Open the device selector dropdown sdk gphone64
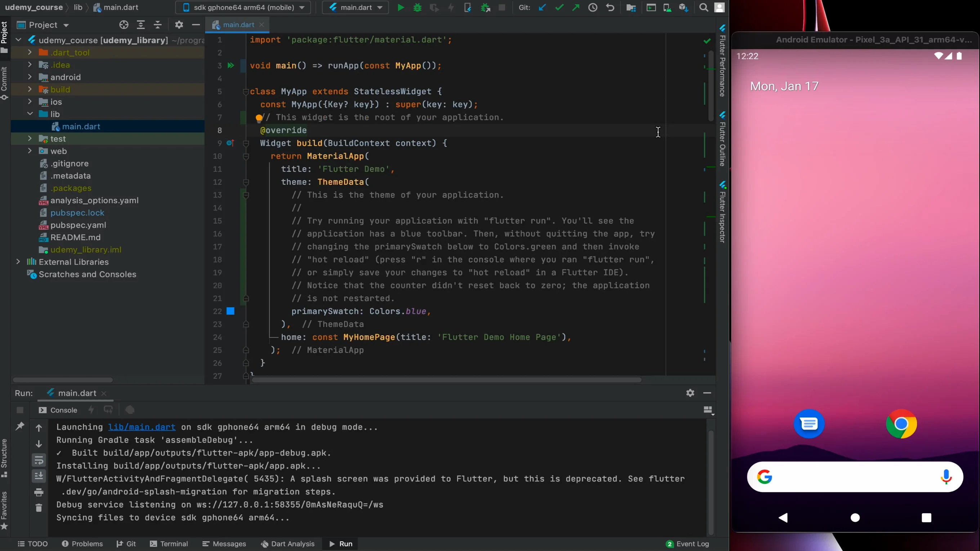The image size is (980, 551). [x=244, y=8]
